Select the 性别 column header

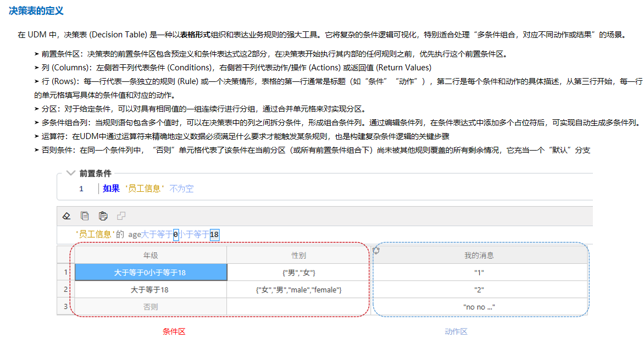pos(298,255)
